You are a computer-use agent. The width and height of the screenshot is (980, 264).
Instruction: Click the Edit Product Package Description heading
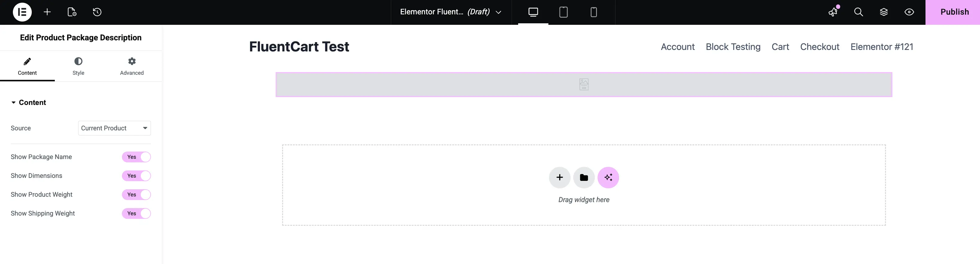pos(81,38)
